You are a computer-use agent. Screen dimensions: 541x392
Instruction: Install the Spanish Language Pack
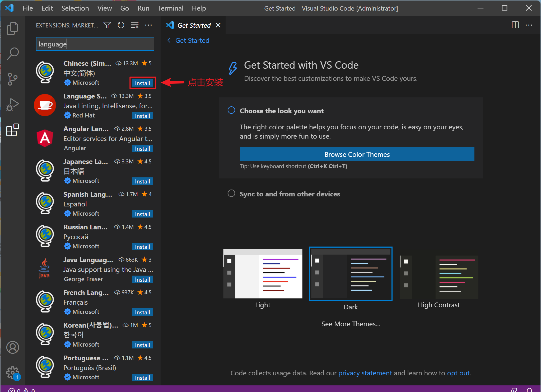tap(142, 214)
